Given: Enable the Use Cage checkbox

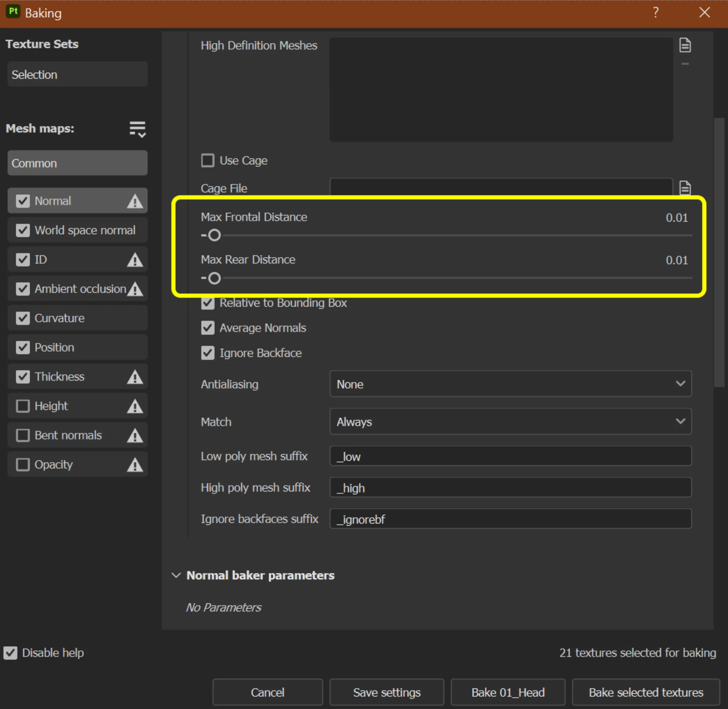Looking at the screenshot, I should (x=208, y=161).
